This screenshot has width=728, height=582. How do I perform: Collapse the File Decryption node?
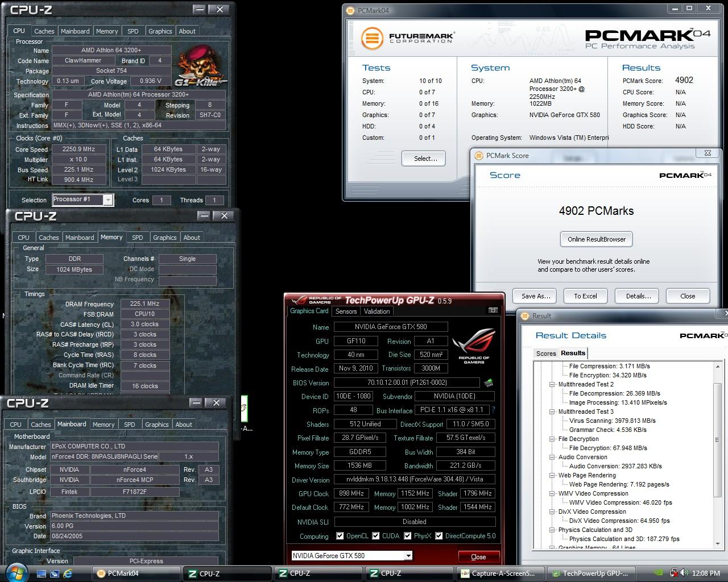552,439
